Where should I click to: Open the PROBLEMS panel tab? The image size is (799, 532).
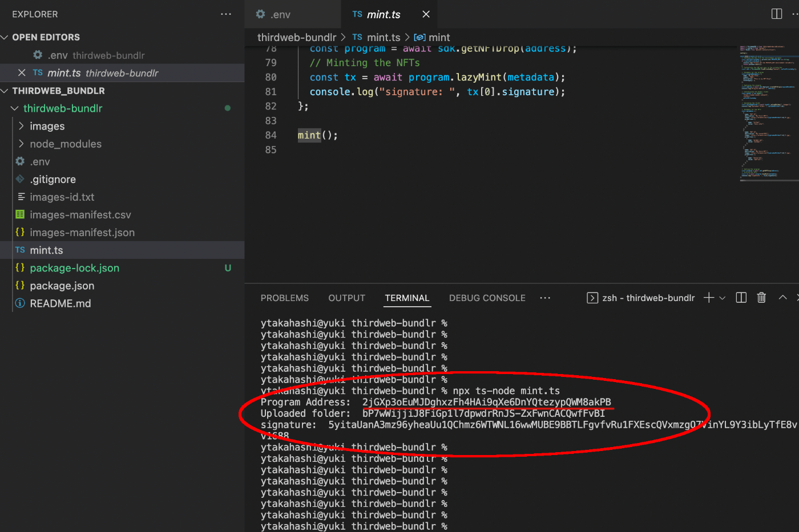point(284,298)
